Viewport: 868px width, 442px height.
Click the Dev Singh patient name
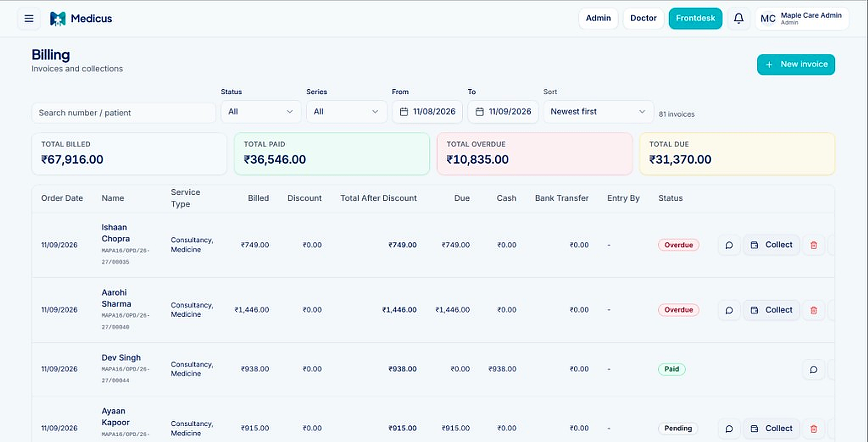tap(121, 358)
